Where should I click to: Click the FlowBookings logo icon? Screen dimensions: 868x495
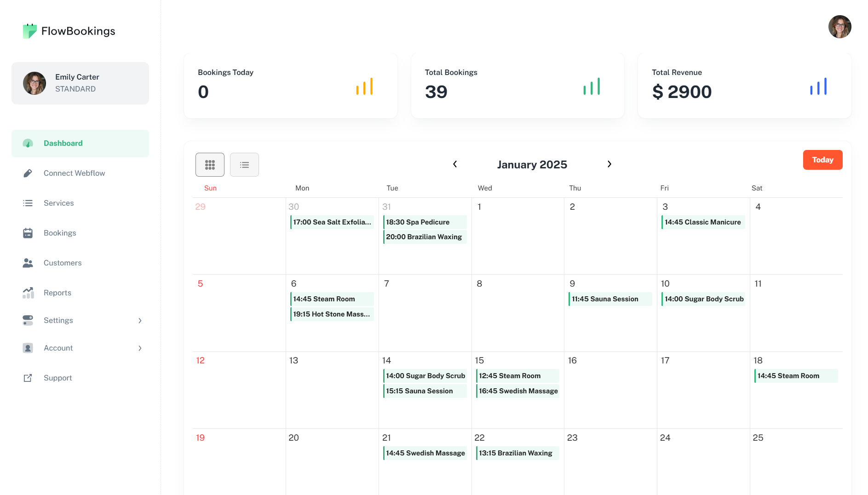(x=30, y=31)
